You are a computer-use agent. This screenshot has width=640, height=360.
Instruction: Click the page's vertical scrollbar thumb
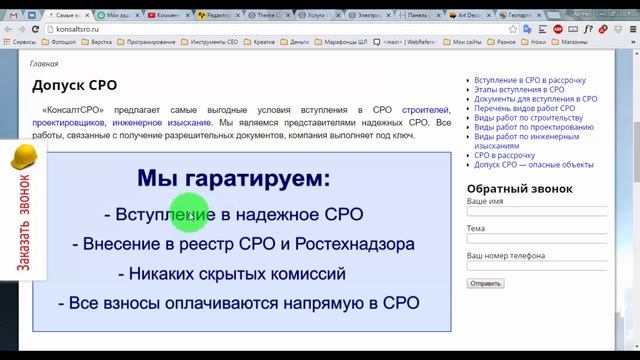tap(636, 151)
